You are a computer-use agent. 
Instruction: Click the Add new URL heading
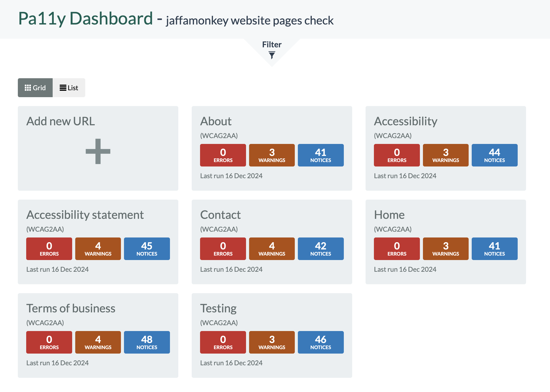click(60, 121)
